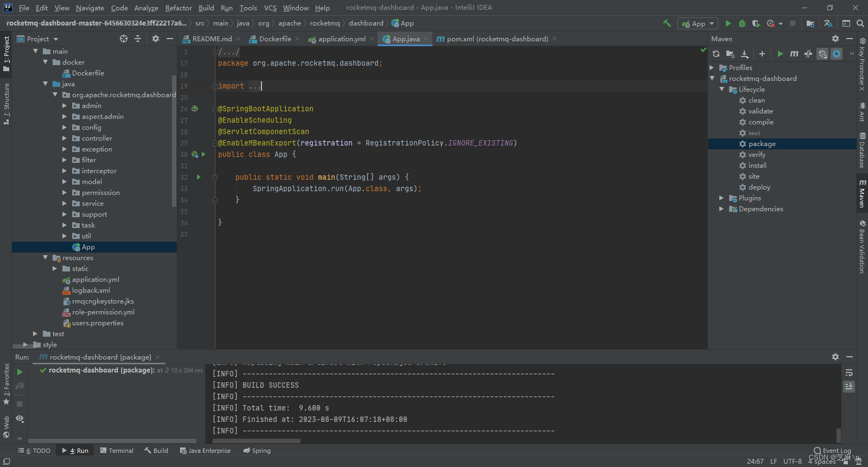This screenshot has height=467, width=868.
Task: Open the profiler run dropdown arrow
Action: point(781,23)
